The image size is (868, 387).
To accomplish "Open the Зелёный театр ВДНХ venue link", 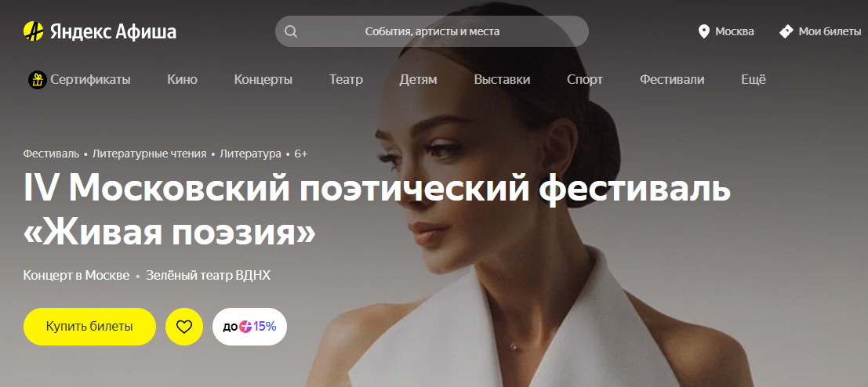I will click(x=208, y=275).
